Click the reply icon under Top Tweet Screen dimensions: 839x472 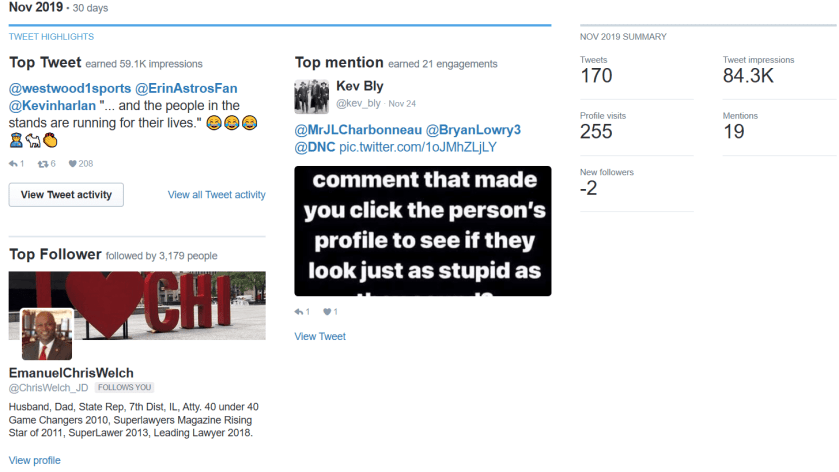(x=13, y=164)
